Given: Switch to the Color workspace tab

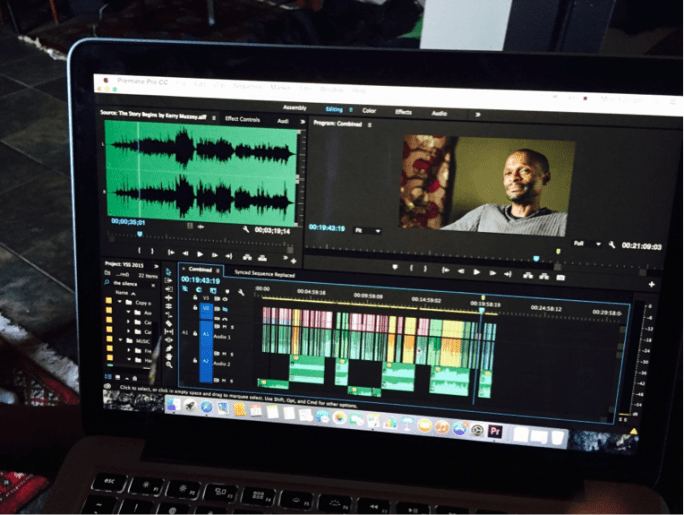Looking at the screenshot, I should tap(369, 110).
